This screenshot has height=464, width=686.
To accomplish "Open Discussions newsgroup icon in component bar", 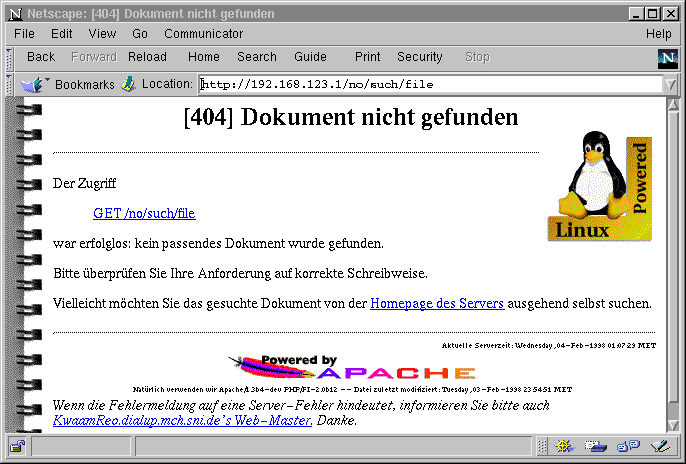I will pos(628,446).
